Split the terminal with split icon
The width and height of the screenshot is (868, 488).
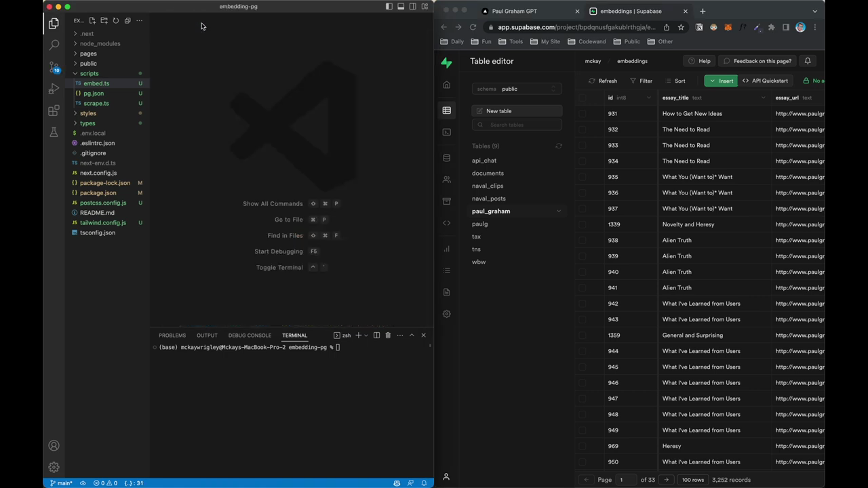tap(376, 335)
